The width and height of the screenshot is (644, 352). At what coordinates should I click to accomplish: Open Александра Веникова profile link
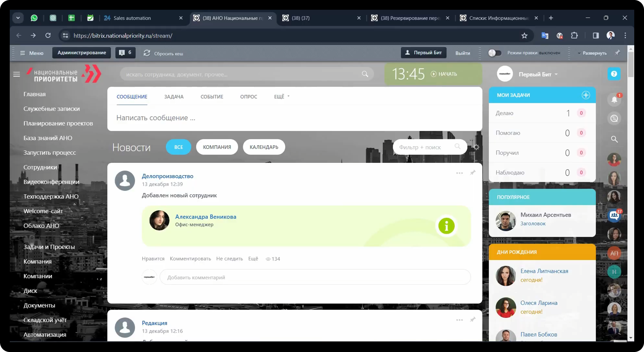point(206,217)
